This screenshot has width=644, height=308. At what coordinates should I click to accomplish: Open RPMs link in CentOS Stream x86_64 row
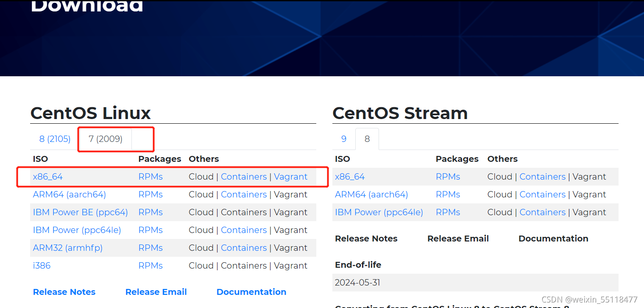click(x=448, y=177)
